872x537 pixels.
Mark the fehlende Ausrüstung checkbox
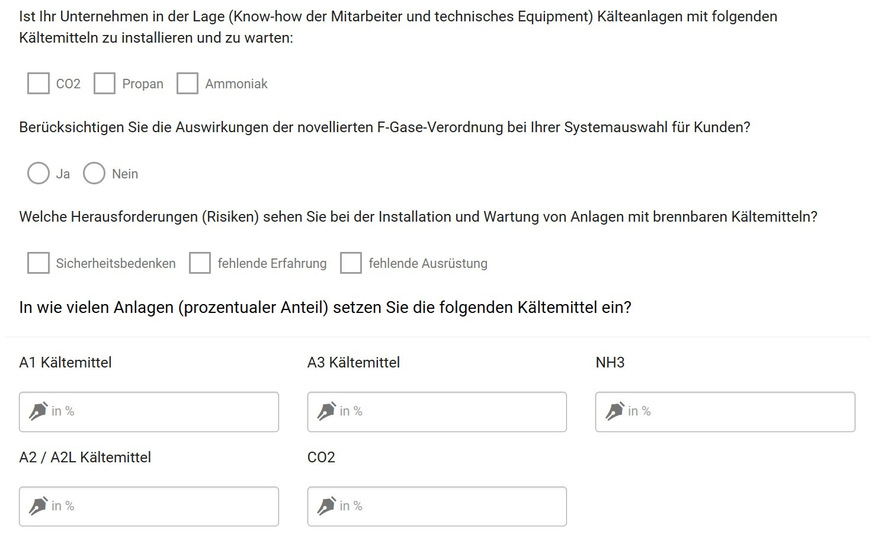pyautogui.click(x=351, y=263)
